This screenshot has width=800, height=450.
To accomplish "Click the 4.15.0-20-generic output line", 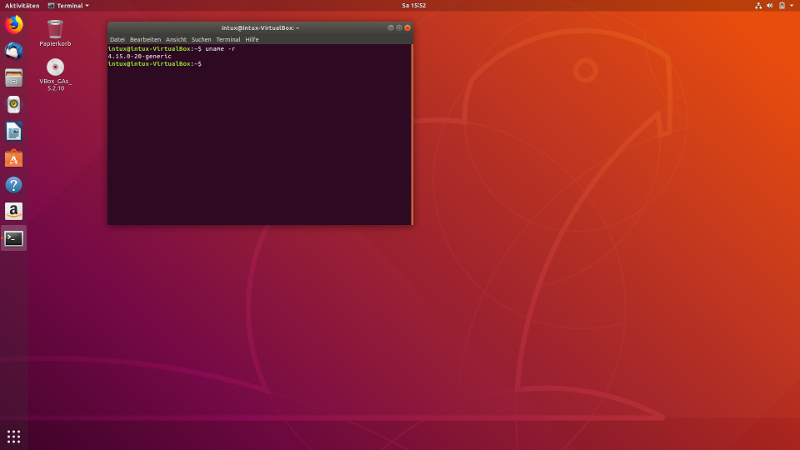I will click(x=139, y=56).
